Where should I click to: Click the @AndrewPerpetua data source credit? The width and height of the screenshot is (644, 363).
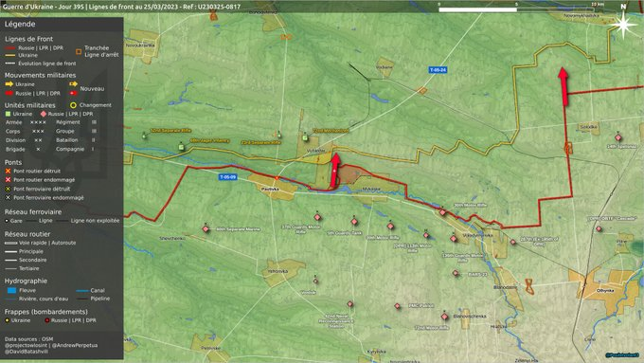[74, 345]
